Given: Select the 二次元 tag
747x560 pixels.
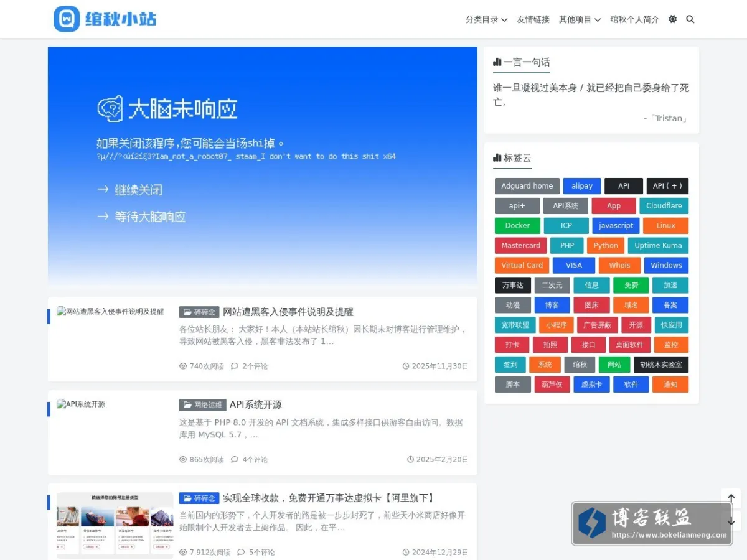Looking at the screenshot, I should 552,286.
